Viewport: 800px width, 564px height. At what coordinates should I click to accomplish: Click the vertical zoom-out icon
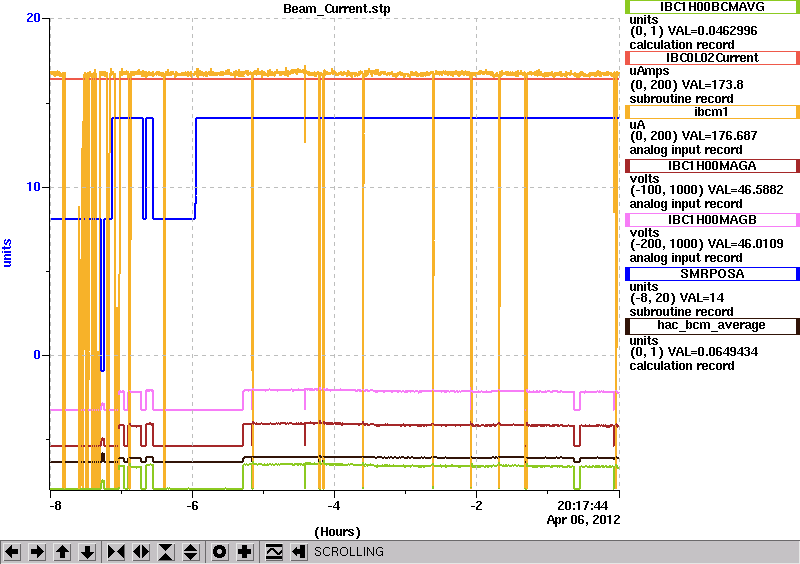click(x=191, y=552)
